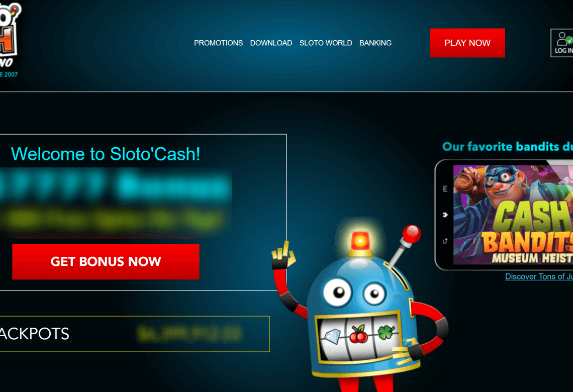
Task: Click the robot's glowing siren light
Action: tap(360, 241)
